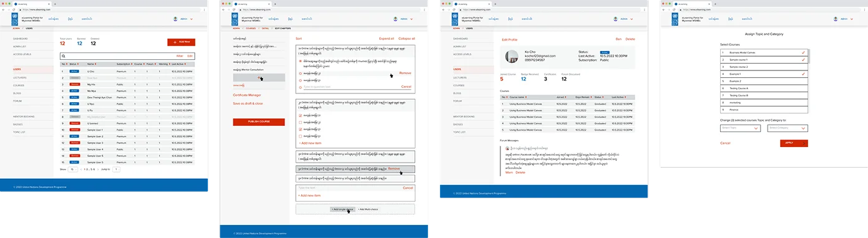
Task: Click the Add New button
Action: [181, 42]
